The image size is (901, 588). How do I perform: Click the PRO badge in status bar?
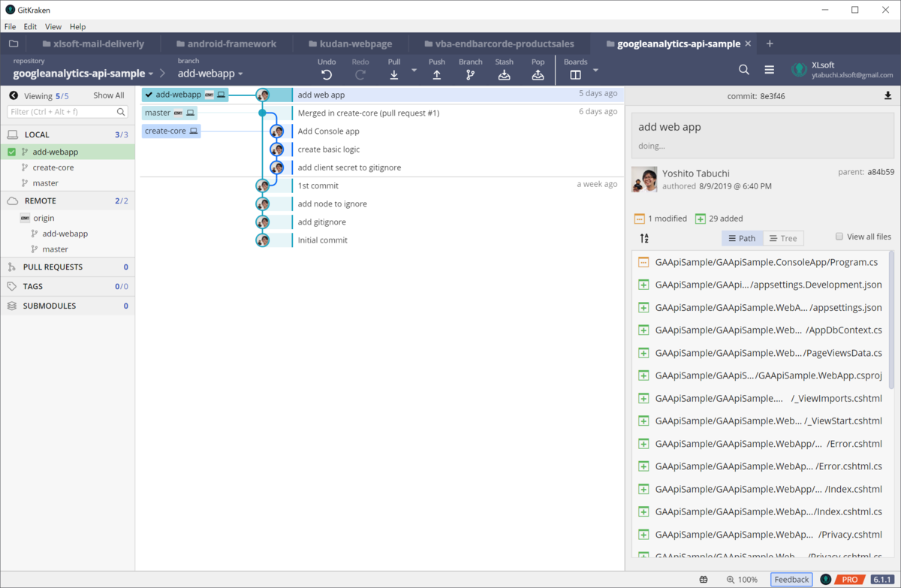point(849,580)
